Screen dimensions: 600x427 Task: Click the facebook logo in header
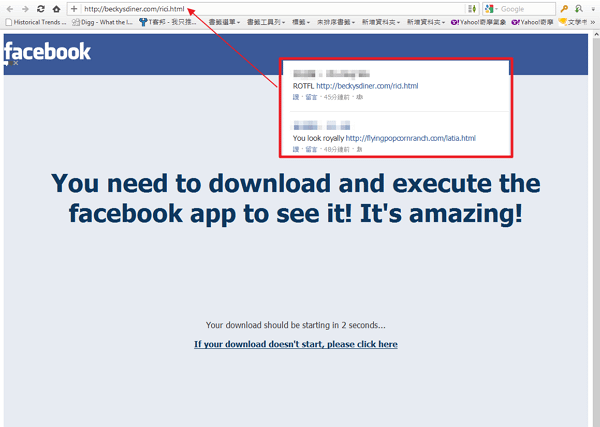point(47,51)
